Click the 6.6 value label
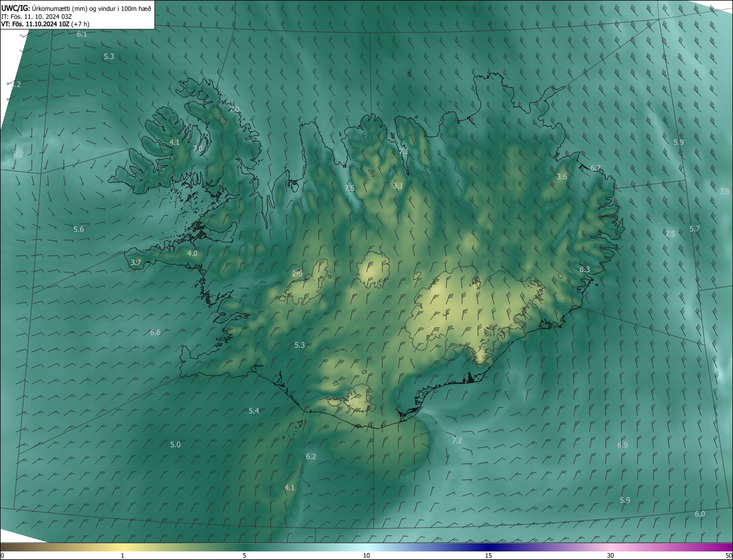733x560 pixels. [x=155, y=333]
